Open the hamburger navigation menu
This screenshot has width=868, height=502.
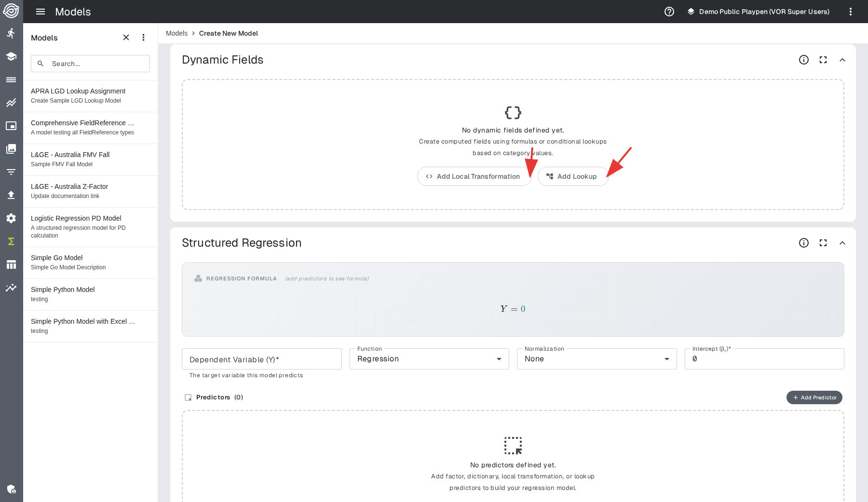tap(41, 12)
